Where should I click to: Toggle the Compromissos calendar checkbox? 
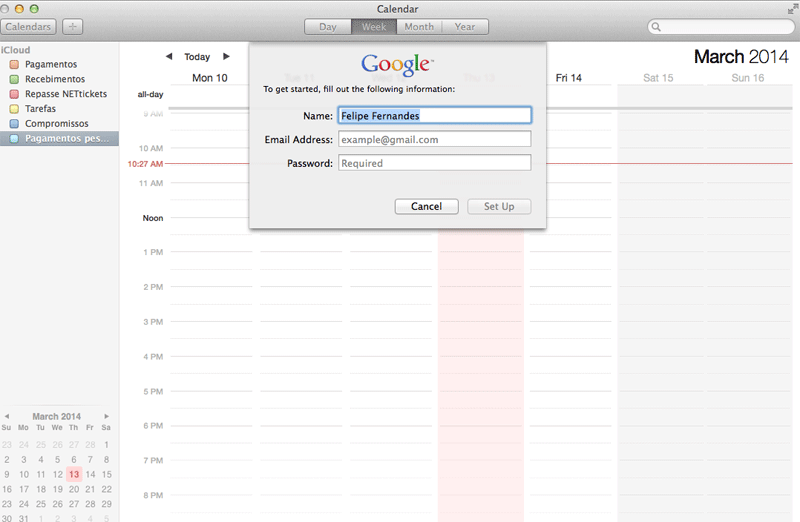(x=14, y=123)
